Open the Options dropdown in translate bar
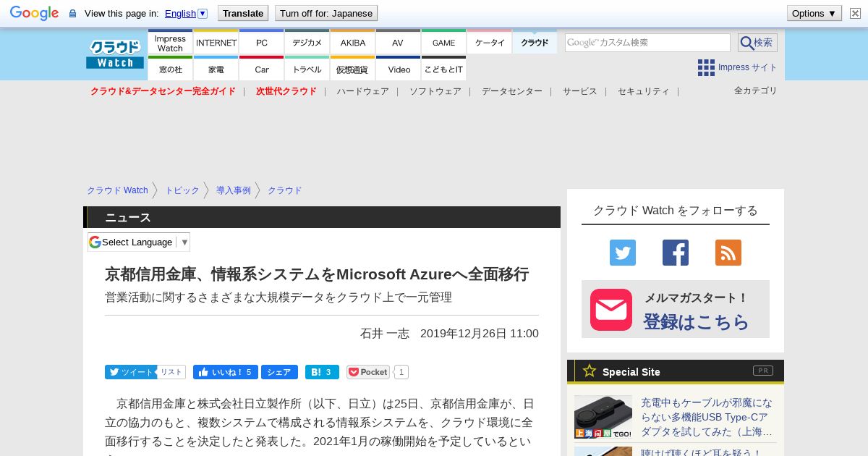This screenshot has width=868, height=456. click(x=814, y=13)
